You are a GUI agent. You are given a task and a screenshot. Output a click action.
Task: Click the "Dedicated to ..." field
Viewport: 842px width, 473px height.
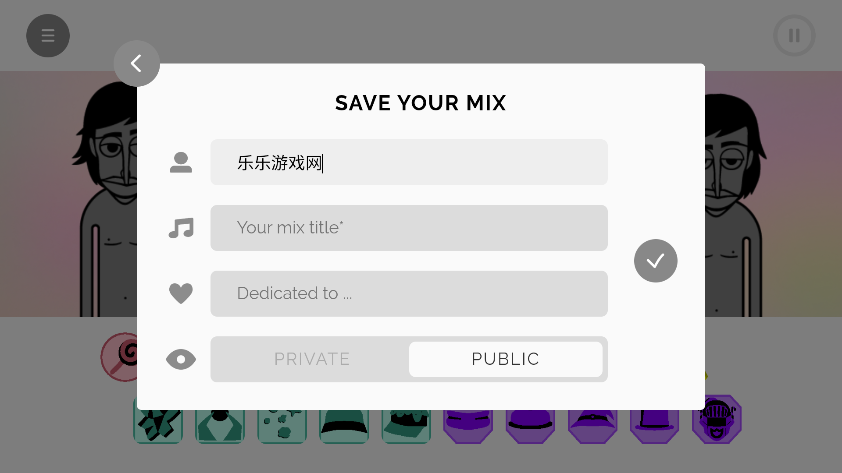coord(409,294)
